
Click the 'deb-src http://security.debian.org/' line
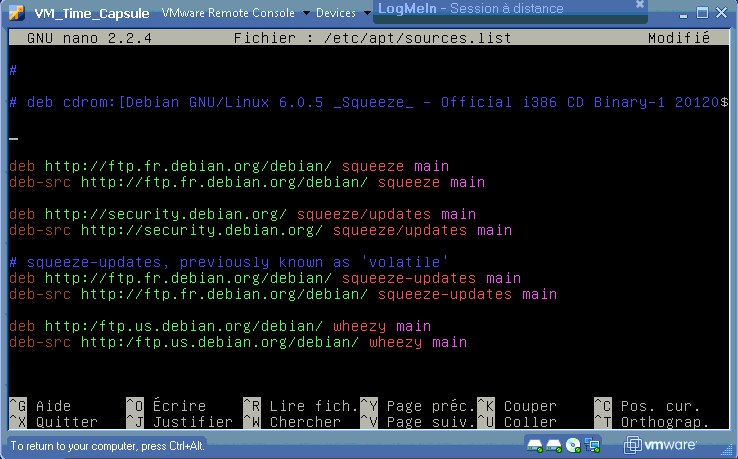pos(260,230)
